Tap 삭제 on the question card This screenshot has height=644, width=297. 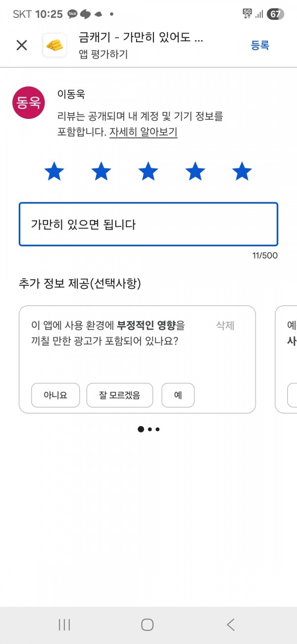(x=225, y=326)
